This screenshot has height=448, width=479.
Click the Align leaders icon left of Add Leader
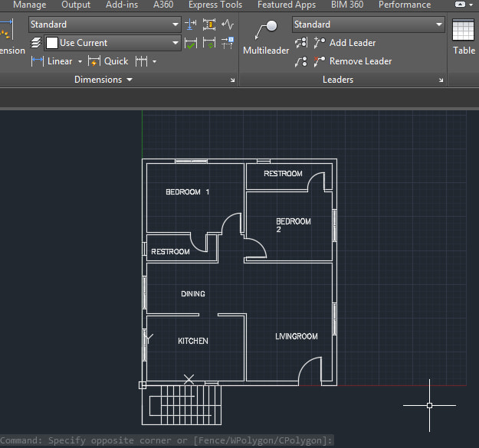pos(301,43)
